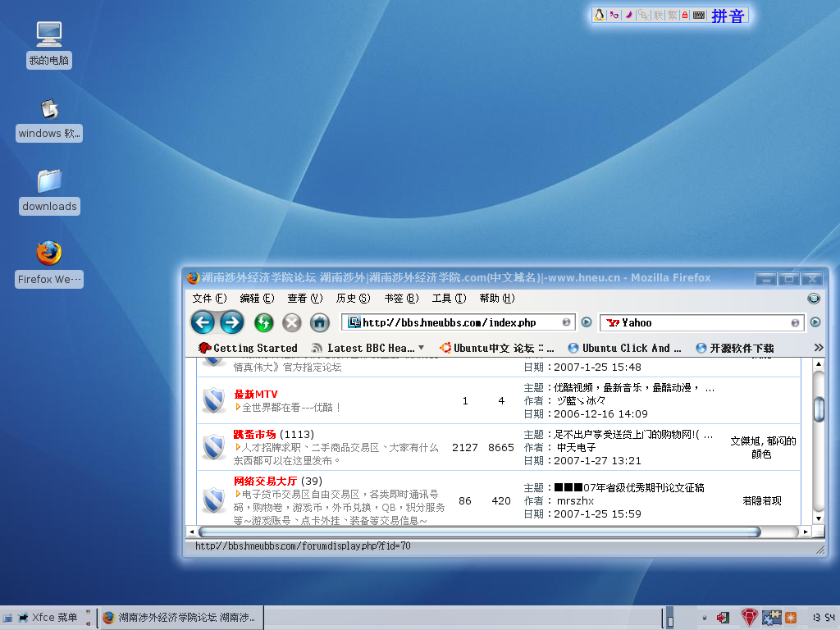Open the 帮助(H) menu

coord(497,299)
